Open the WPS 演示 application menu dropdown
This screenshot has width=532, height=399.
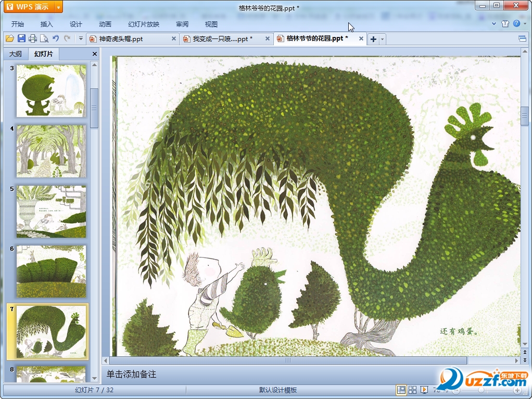tap(58, 7)
